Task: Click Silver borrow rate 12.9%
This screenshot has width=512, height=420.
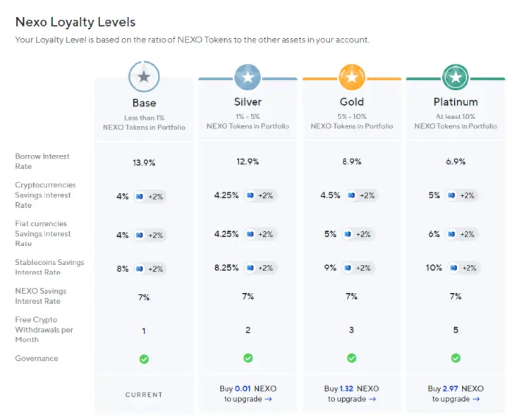Action: [x=248, y=161]
